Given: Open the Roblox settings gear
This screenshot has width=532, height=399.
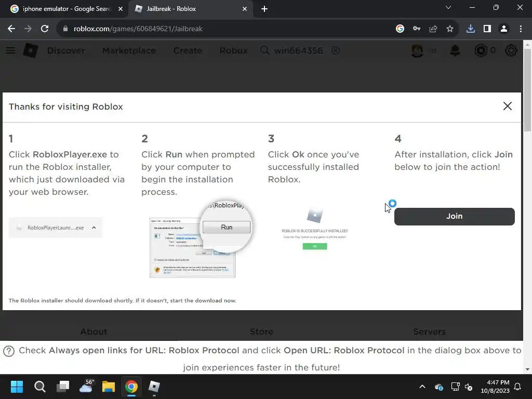Looking at the screenshot, I should [511, 50].
